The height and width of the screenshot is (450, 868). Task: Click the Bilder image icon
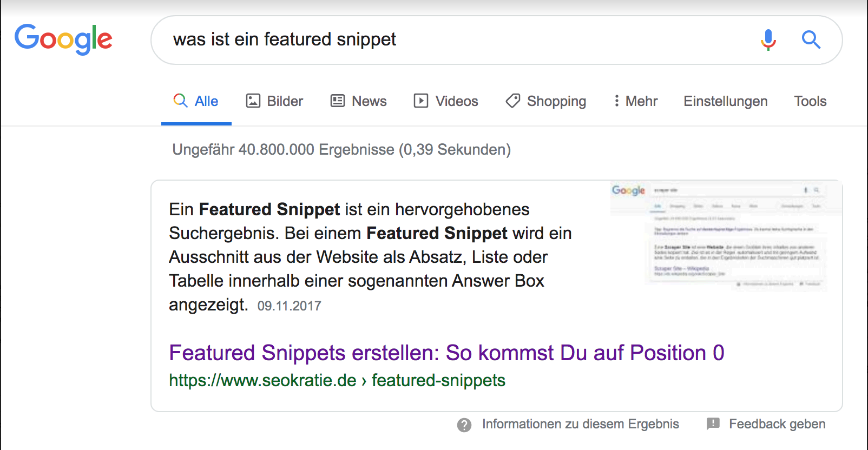253,101
